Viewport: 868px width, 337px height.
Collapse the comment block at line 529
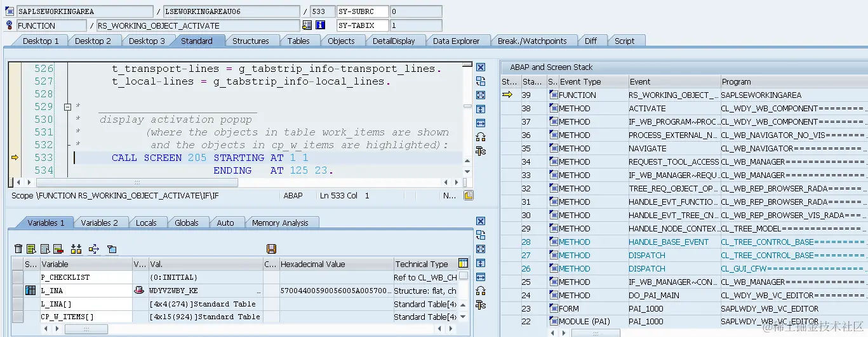pyautogui.click(x=67, y=107)
